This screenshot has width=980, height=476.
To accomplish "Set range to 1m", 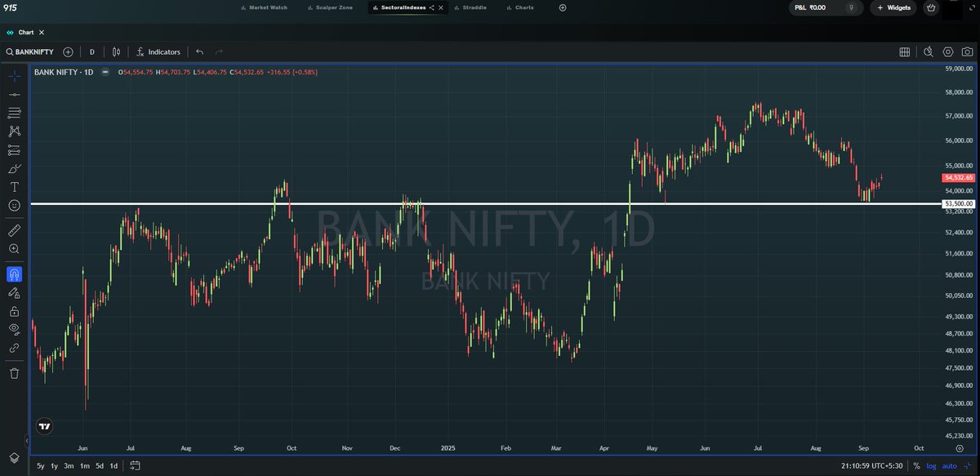I will (84, 465).
